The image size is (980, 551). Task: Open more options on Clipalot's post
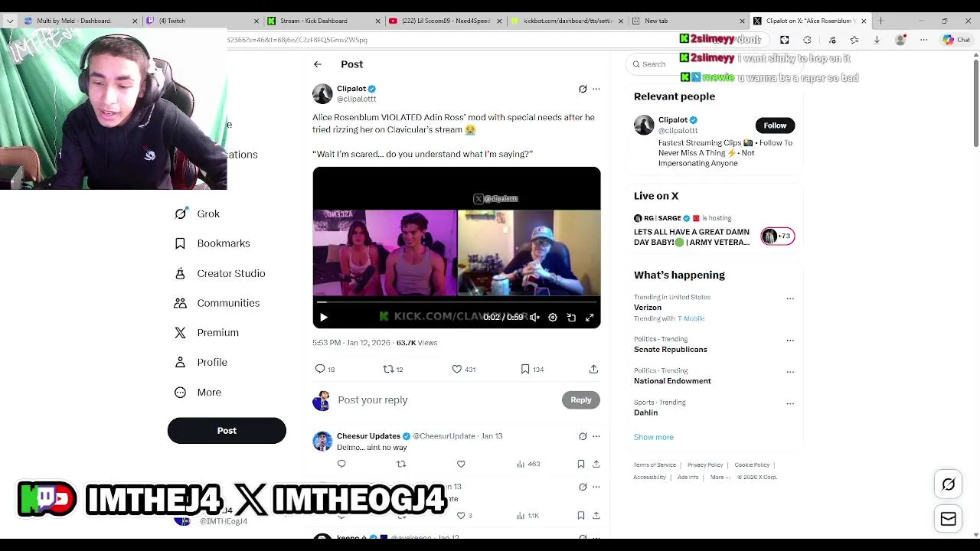[x=596, y=89]
